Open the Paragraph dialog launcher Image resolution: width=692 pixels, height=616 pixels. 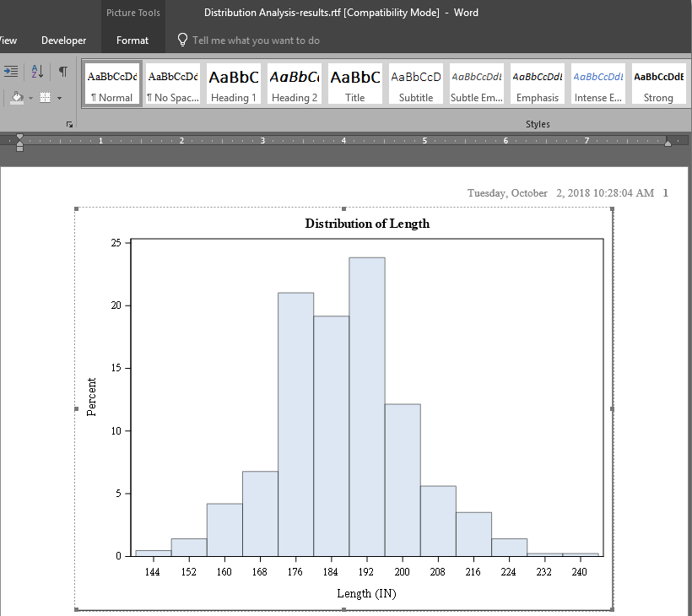[x=69, y=124]
